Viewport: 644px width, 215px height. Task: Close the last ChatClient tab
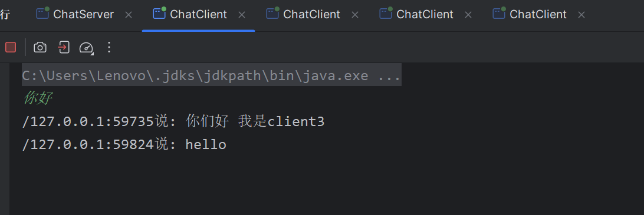point(581,15)
